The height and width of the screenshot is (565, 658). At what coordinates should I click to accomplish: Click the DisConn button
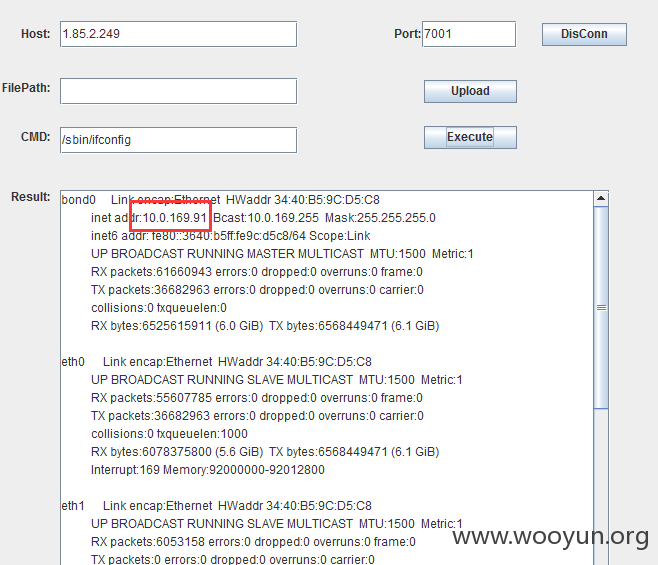click(584, 34)
